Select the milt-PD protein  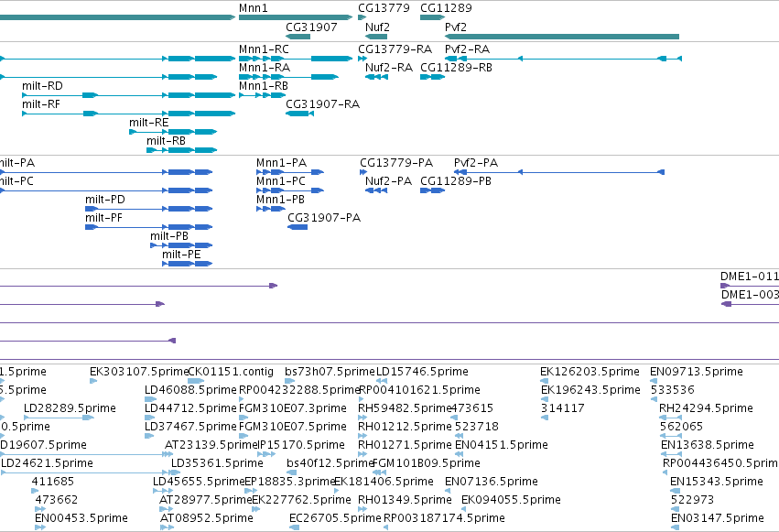(x=149, y=209)
